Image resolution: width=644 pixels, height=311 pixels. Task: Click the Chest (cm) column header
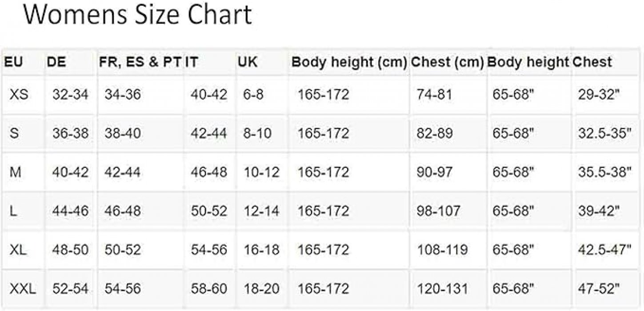(448, 62)
